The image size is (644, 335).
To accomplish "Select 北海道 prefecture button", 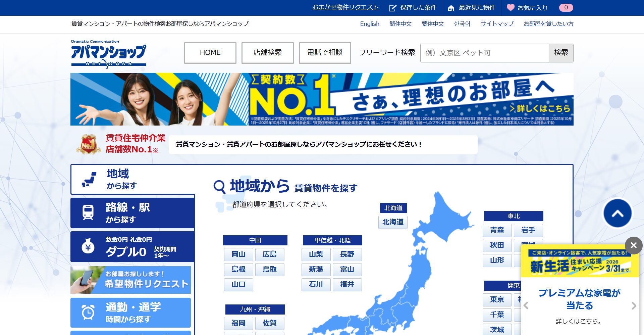I will coord(393,222).
